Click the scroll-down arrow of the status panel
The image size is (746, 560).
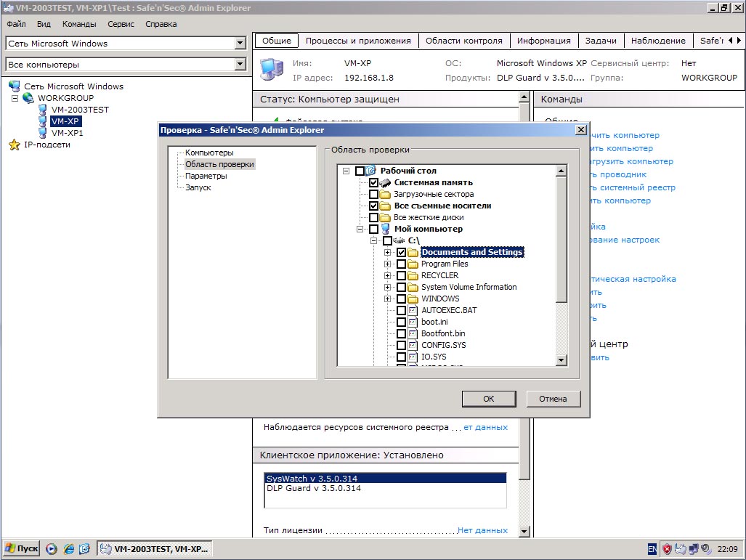click(x=524, y=532)
